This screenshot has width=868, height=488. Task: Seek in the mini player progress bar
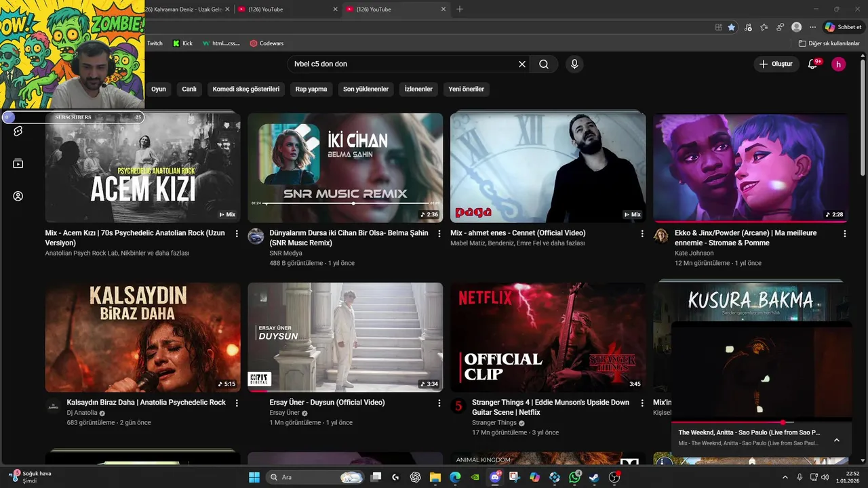761,422
